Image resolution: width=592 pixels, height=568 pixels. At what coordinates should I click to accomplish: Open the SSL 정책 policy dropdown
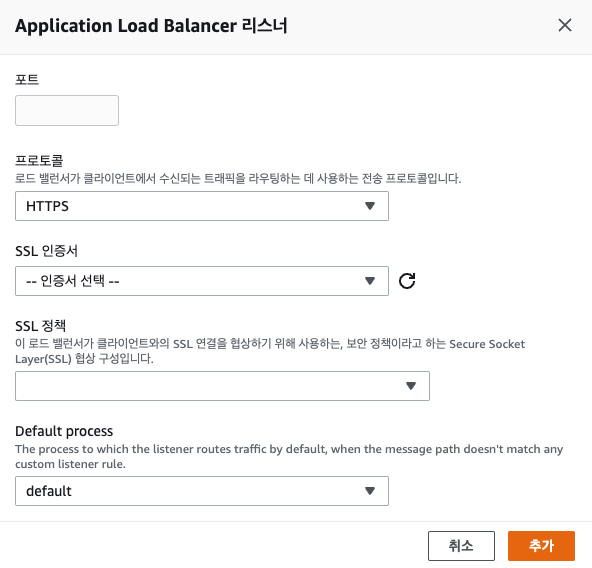(x=222, y=386)
